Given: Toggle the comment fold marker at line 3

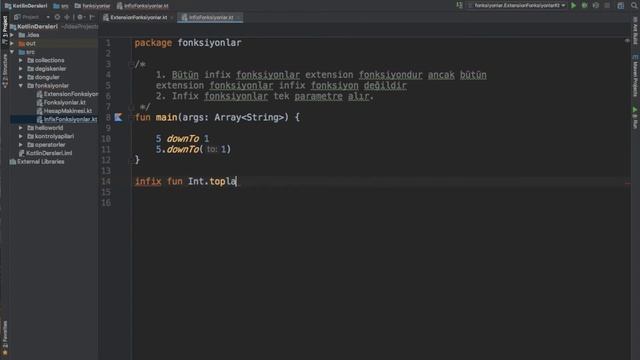Looking at the screenshot, I should pos(131,64).
